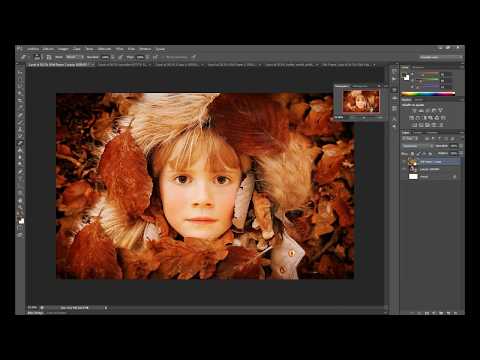Click the status bar document info arrow
The width and height of the screenshot is (480, 360).
[106, 308]
